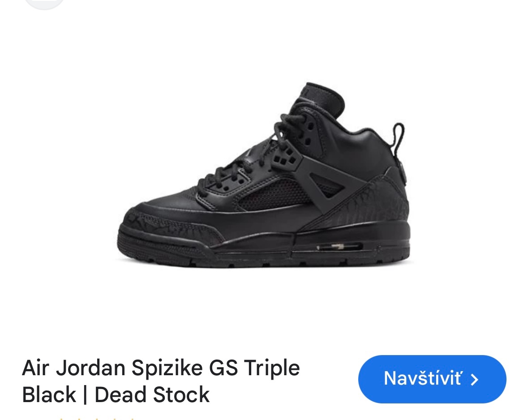The height and width of the screenshot is (420, 528).
Task: Click the 'Navštíviť' text label
Action: point(423,378)
